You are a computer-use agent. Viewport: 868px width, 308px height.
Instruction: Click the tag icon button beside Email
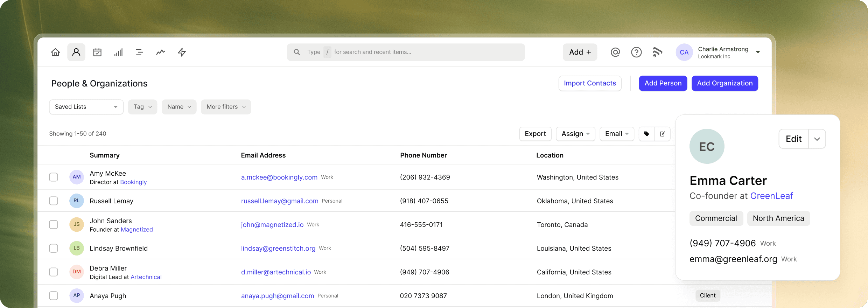(646, 134)
